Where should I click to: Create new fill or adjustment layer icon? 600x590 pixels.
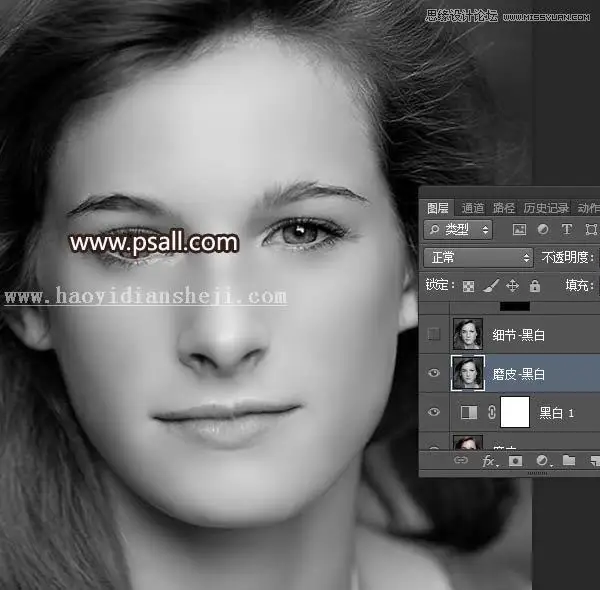[543, 461]
